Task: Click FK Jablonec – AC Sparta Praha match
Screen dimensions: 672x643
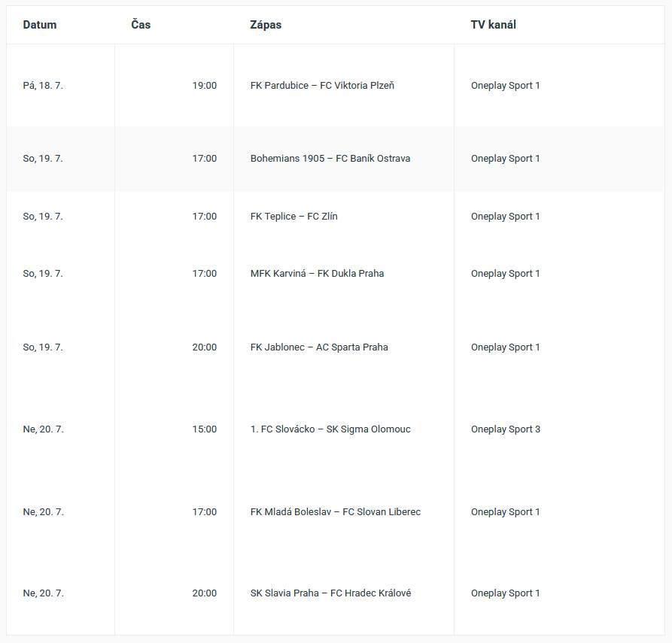Action: 319,347
